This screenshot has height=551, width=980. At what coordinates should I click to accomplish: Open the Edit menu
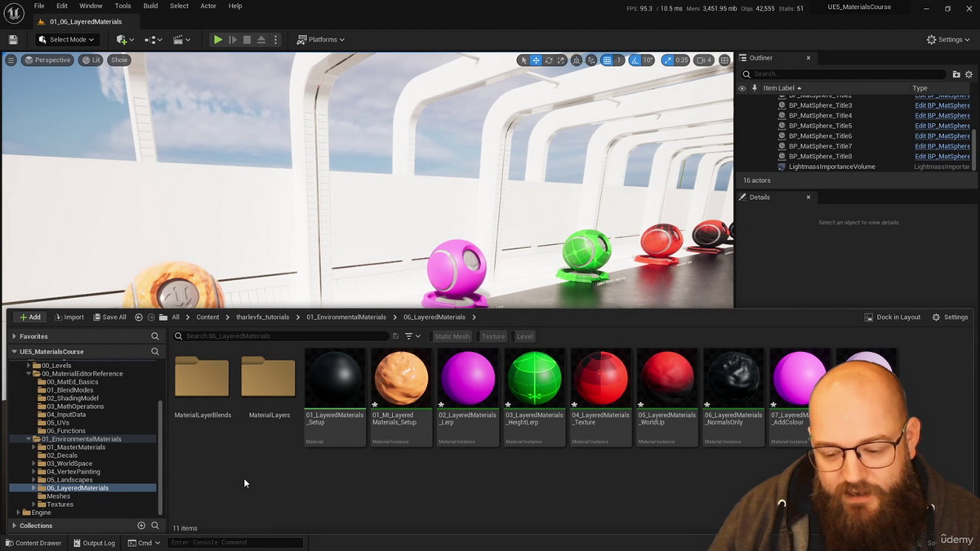point(62,6)
